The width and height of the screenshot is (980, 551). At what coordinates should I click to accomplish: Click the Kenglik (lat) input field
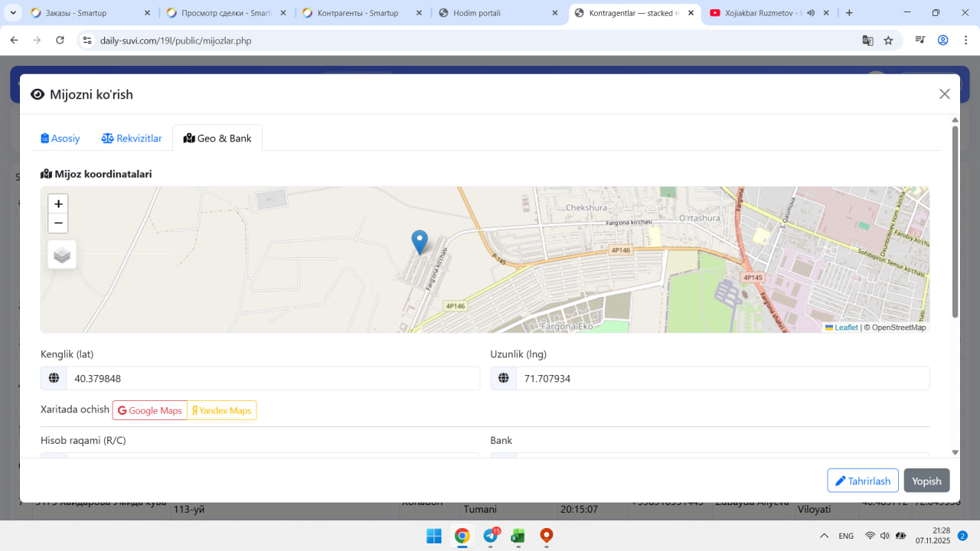pyautogui.click(x=273, y=378)
